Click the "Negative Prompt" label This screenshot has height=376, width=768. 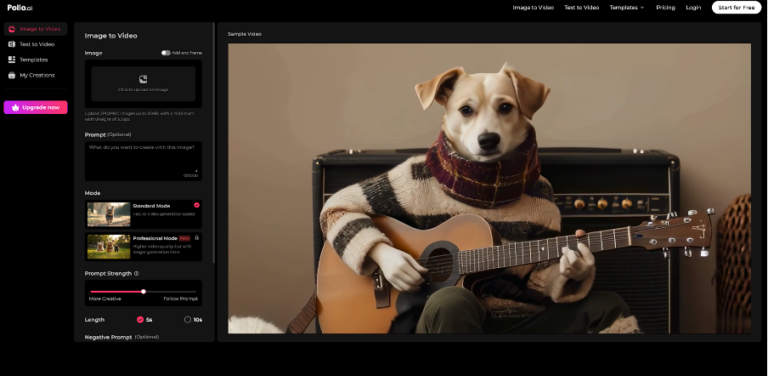[x=108, y=337]
